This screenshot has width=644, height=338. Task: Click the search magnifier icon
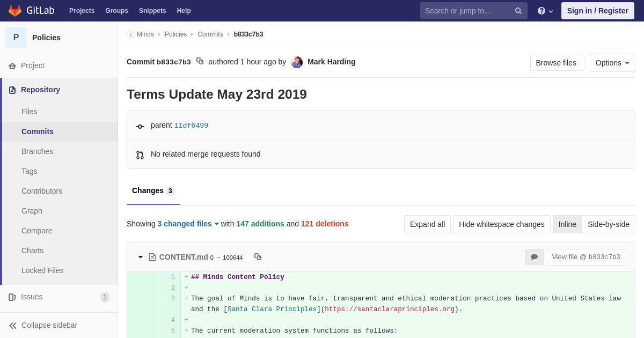pyautogui.click(x=518, y=11)
